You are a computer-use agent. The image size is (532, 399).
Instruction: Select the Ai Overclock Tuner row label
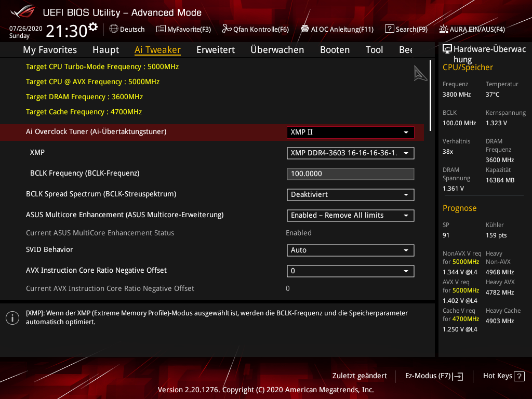(96, 131)
